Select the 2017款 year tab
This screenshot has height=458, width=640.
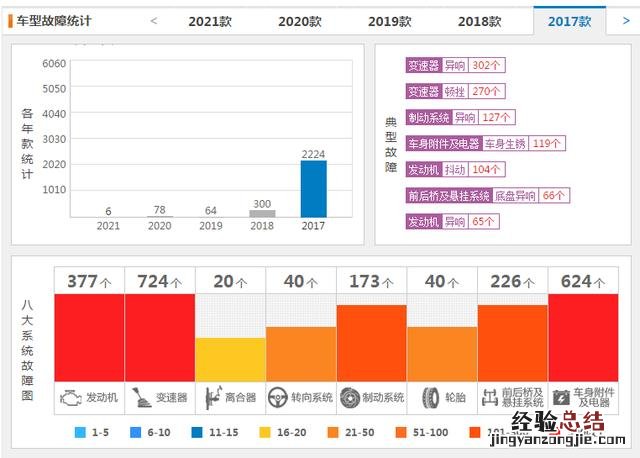pyautogui.click(x=569, y=21)
